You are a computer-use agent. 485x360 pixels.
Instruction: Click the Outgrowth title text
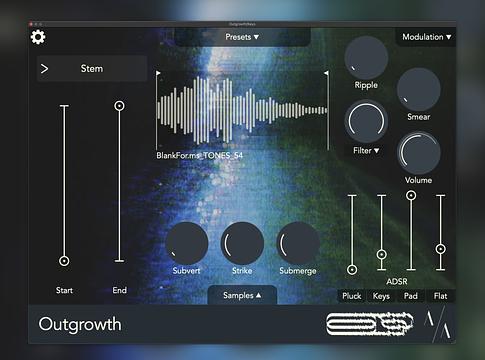tap(80, 324)
